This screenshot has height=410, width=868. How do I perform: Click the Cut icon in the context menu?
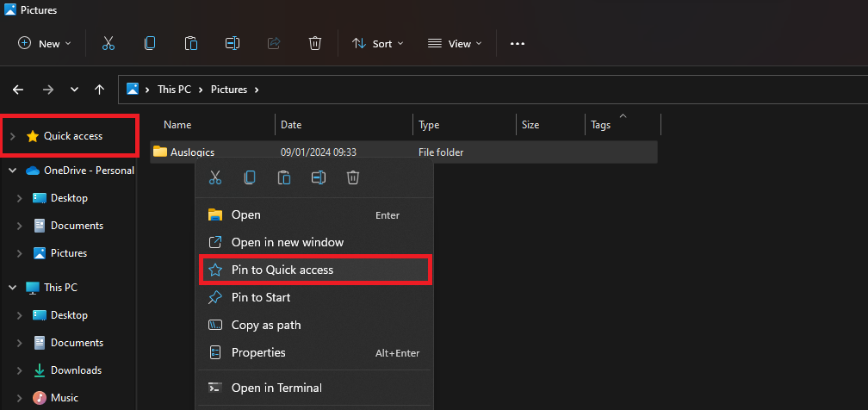tap(215, 177)
